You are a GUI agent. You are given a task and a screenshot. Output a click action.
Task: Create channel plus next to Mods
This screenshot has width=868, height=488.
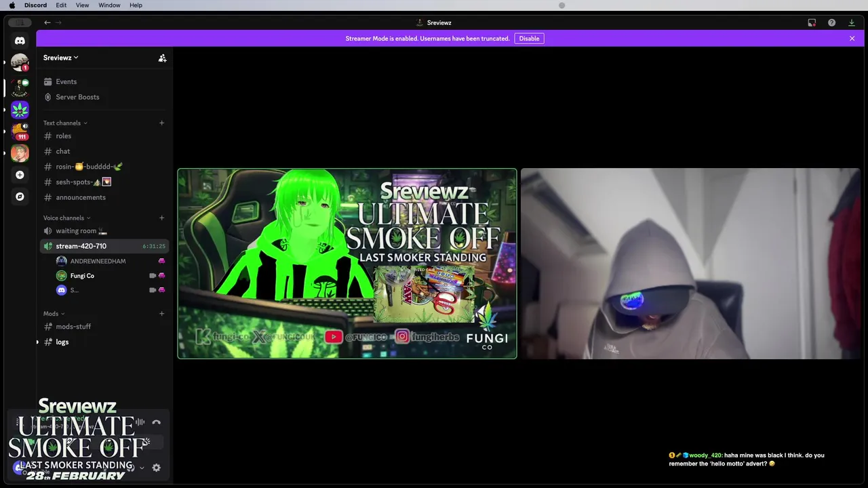click(161, 313)
